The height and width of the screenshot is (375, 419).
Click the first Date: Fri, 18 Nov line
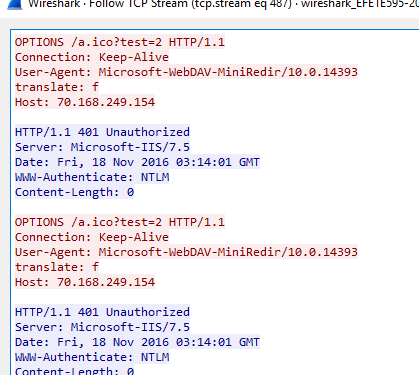pyautogui.click(x=137, y=162)
